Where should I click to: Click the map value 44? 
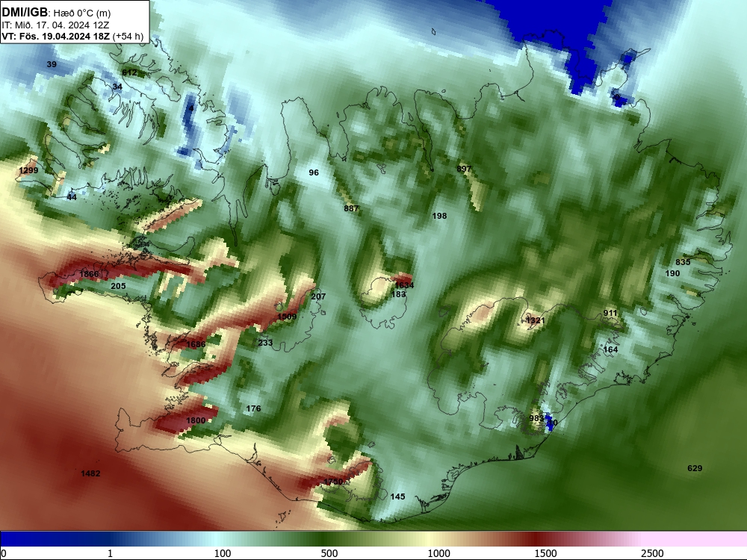tap(72, 197)
